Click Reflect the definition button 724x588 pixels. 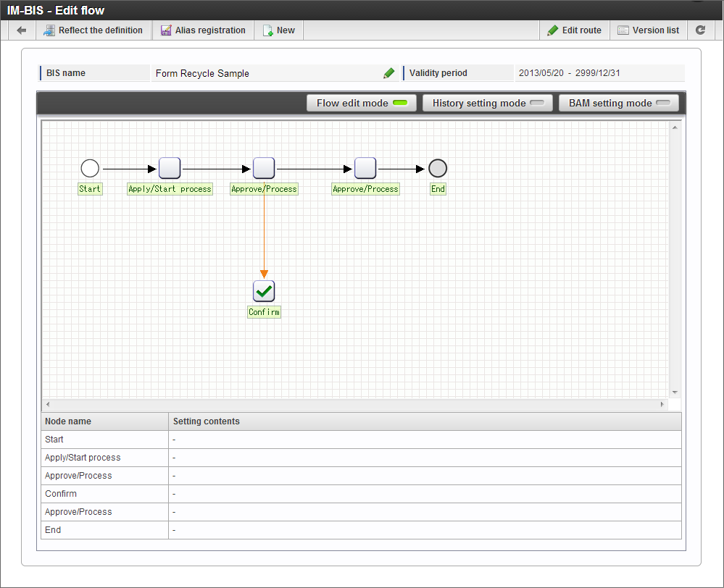coord(93,30)
